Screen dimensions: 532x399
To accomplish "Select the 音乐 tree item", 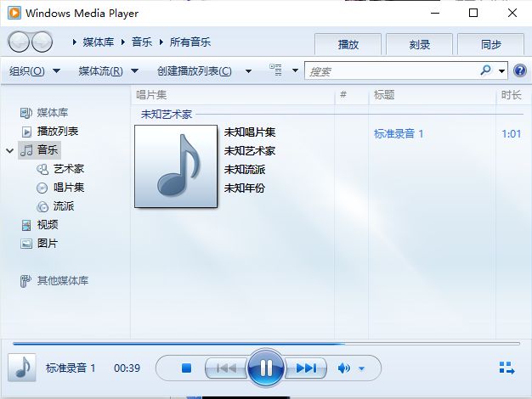I will tap(40, 149).
